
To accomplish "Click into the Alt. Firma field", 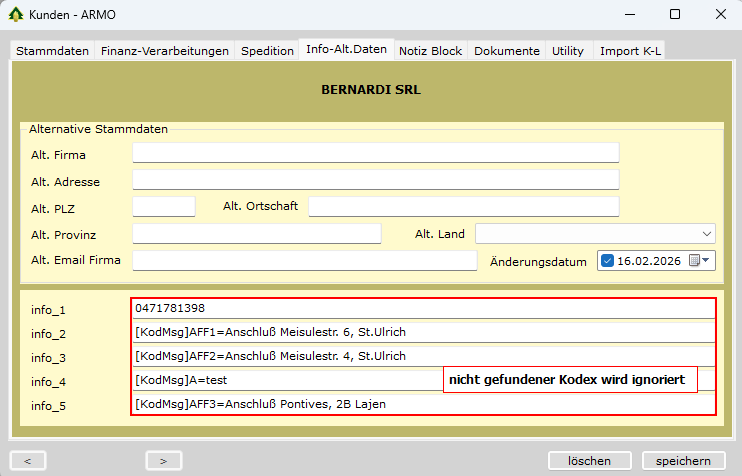I will click(x=375, y=153).
